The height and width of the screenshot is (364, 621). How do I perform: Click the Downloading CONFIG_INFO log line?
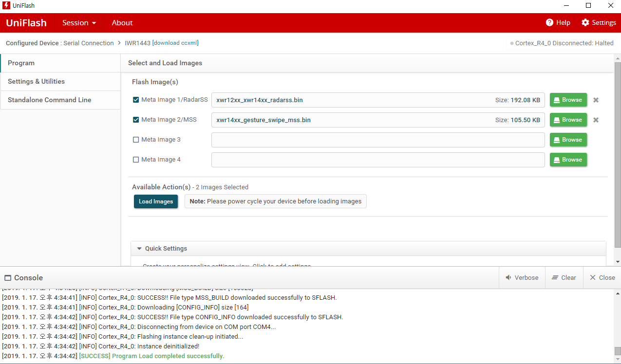point(125,308)
